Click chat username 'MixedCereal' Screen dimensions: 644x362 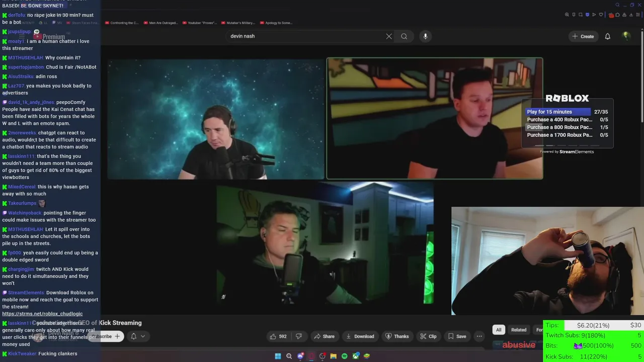pos(22,187)
